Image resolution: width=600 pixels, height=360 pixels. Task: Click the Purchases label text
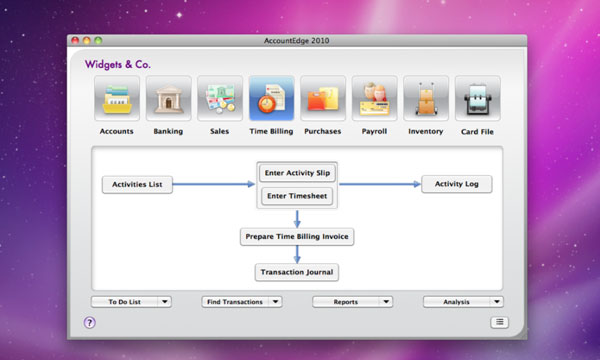point(323,131)
